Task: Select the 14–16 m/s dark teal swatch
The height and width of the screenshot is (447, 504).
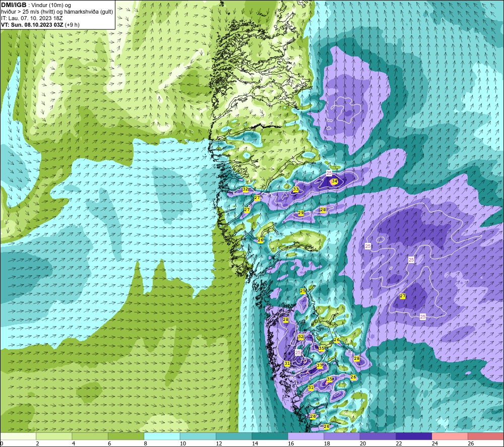Action: (x=270, y=436)
